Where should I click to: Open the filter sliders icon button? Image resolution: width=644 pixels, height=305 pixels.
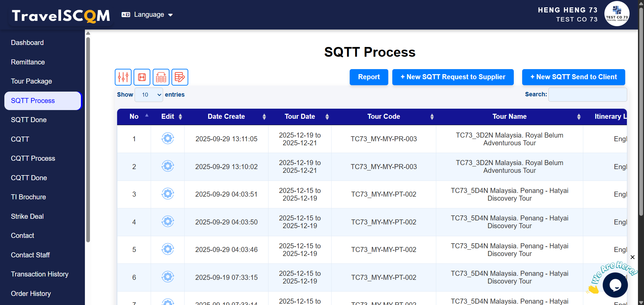123,77
